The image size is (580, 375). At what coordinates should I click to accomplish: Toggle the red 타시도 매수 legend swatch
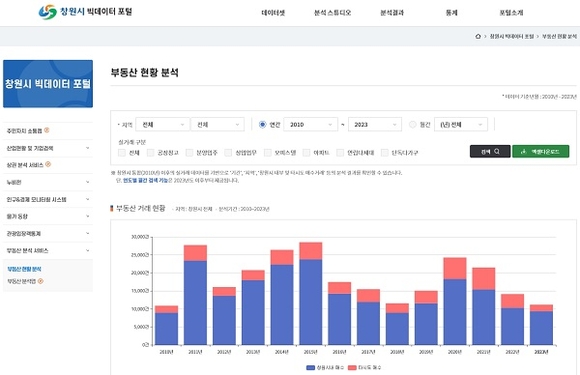(352, 367)
